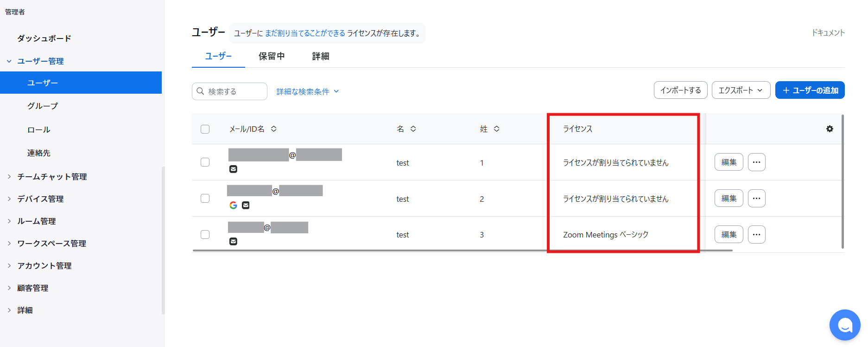Image resolution: width=868 pixels, height=347 pixels.
Task: Open the エクスポート dropdown
Action: [x=741, y=90]
